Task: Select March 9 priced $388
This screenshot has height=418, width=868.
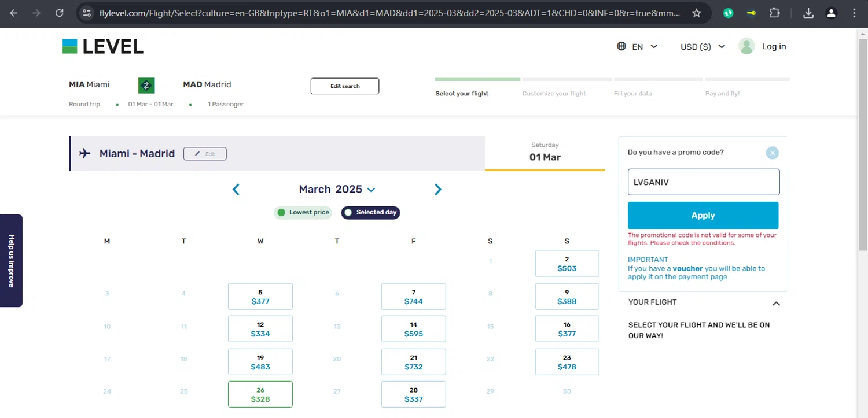Action: pyautogui.click(x=567, y=297)
